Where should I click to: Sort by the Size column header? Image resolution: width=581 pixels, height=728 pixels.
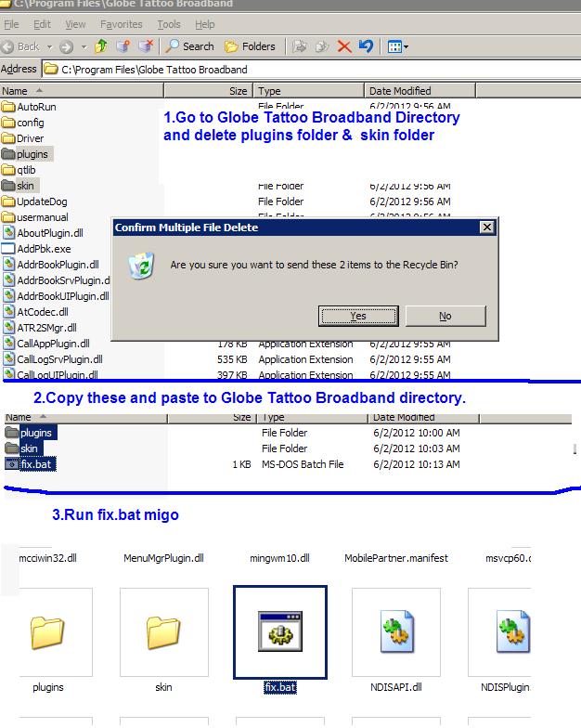[208, 91]
